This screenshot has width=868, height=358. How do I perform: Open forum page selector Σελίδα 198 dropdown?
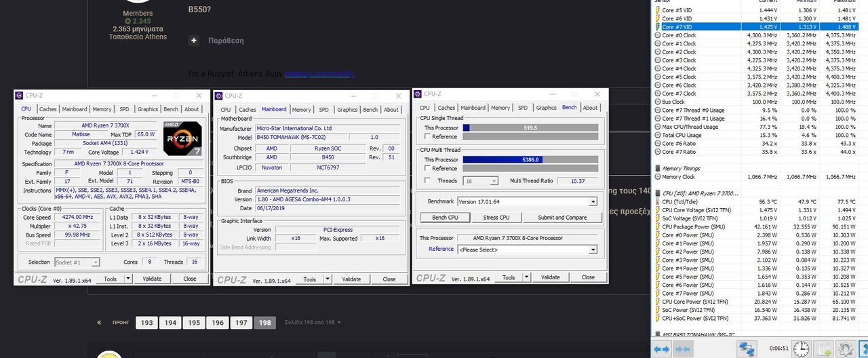(313, 323)
